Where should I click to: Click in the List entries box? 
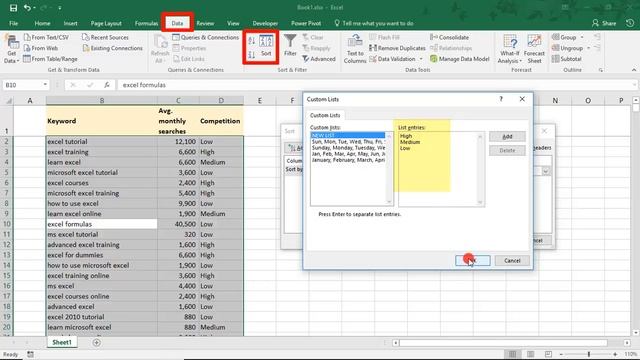click(x=441, y=169)
